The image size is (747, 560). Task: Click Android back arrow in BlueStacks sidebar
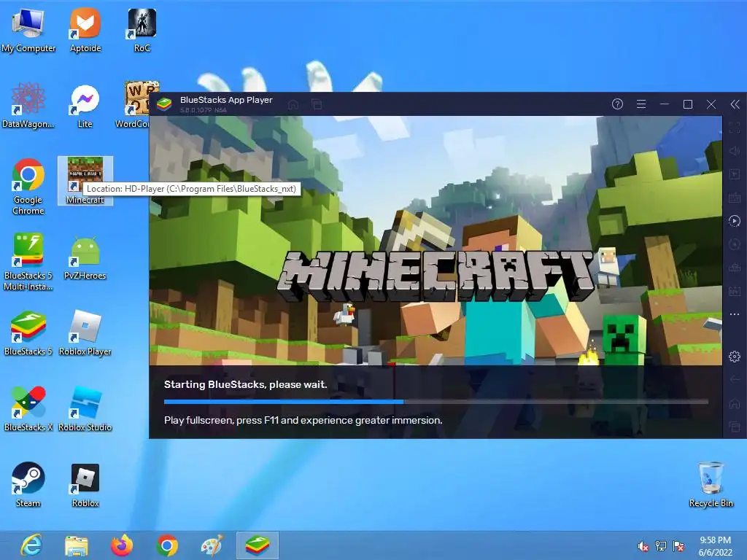point(734,379)
